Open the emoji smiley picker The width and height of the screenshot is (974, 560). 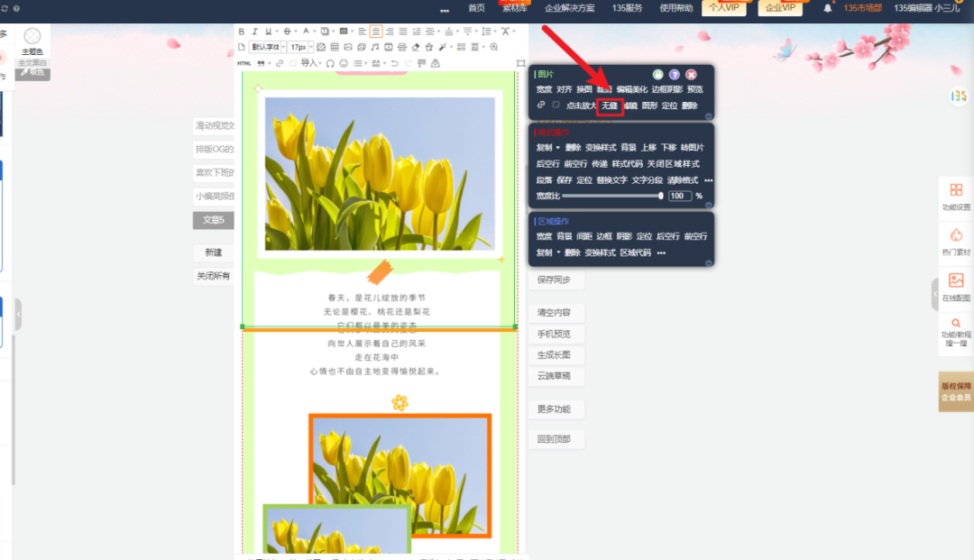point(344,63)
